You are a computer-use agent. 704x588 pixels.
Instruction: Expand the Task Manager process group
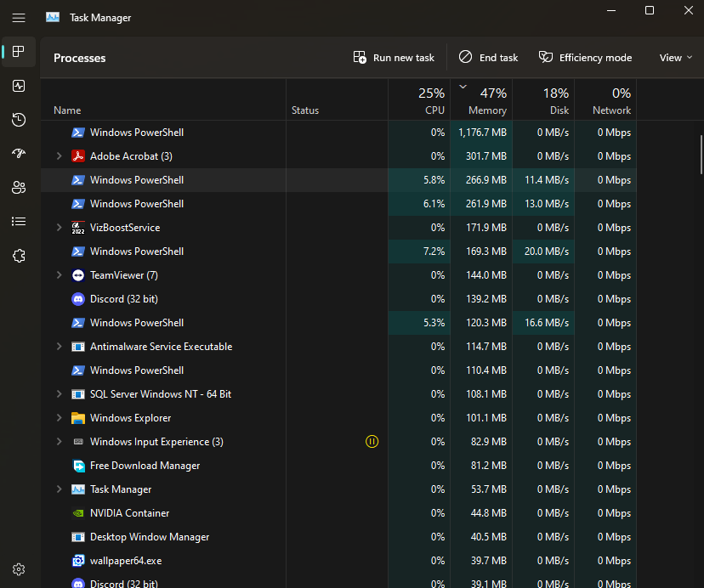click(59, 489)
